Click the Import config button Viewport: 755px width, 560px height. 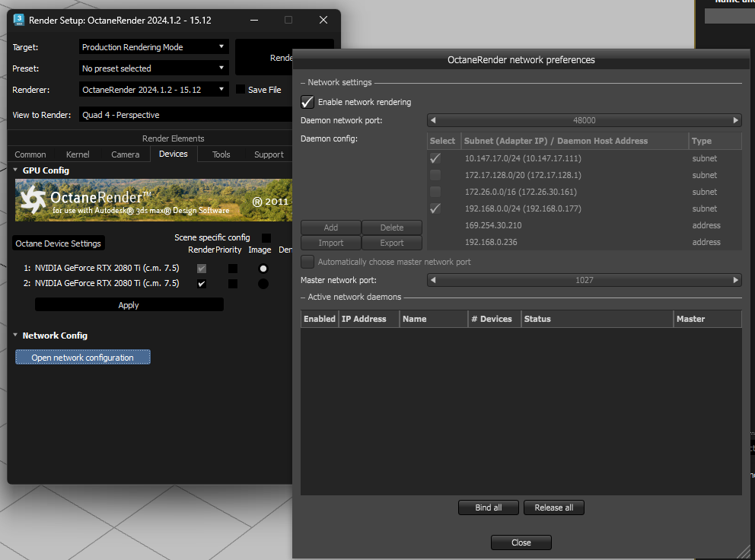click(x=331, y=243)
